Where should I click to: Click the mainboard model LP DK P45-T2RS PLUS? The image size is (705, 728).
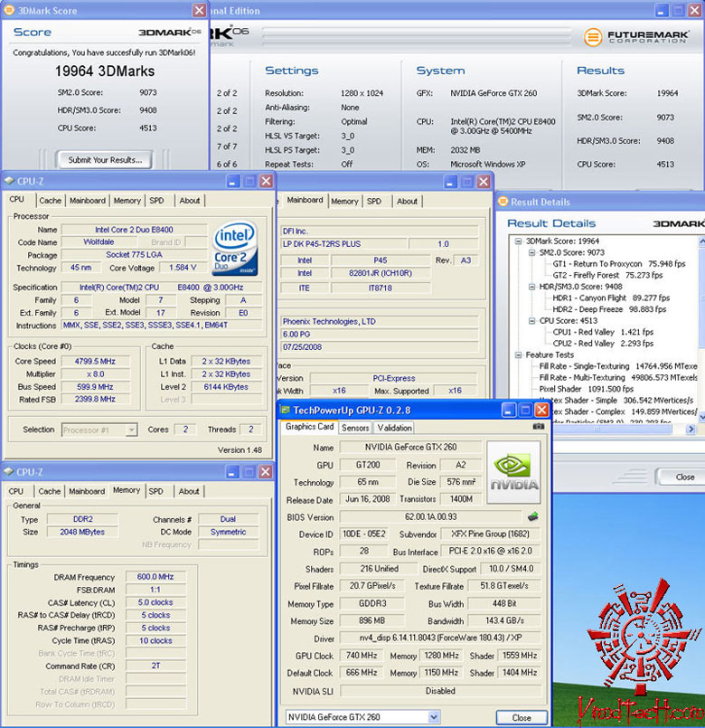click(343, 244)
